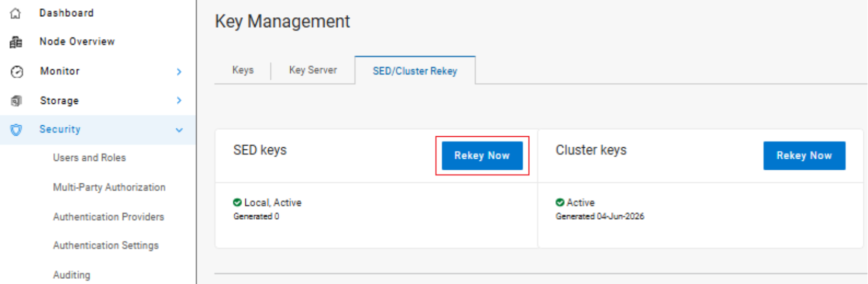Click the Cluster keys card title
The height and width of the screenshot is (284, 868).
click(x=591, y=150)
